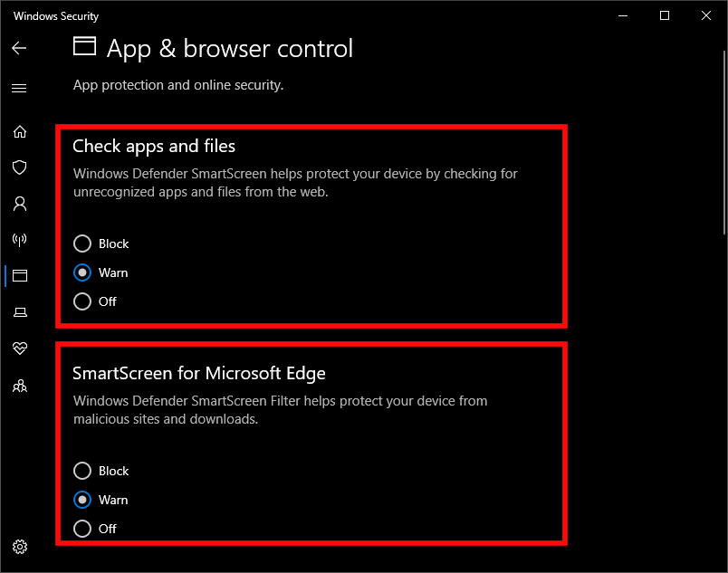This screenshot has width=728, height=573.
Task: Select Block for SmartScreen for Microsoft Edge
Action: [x=82, y=471]
